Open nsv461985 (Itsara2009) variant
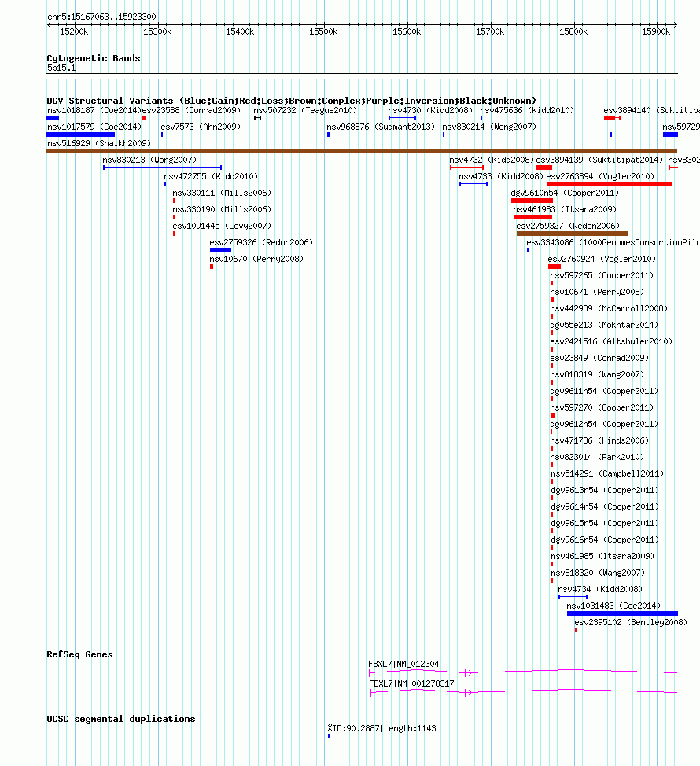 (x=602, y=557)
